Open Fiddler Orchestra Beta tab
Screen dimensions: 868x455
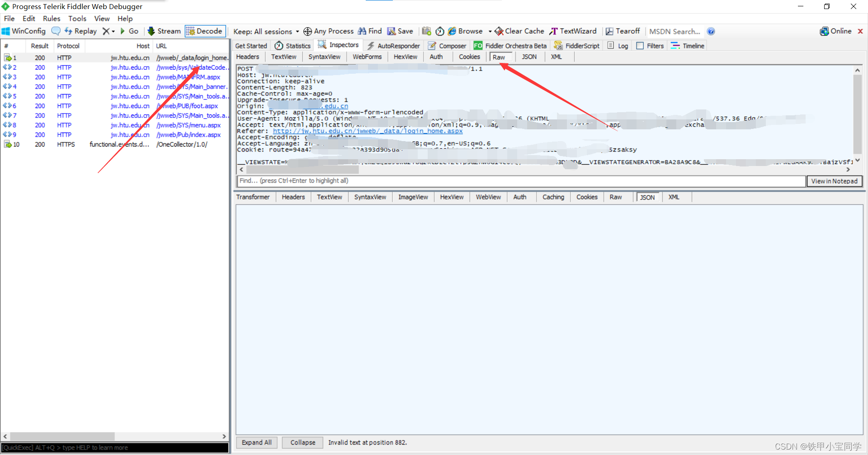(x=510, y=46)
